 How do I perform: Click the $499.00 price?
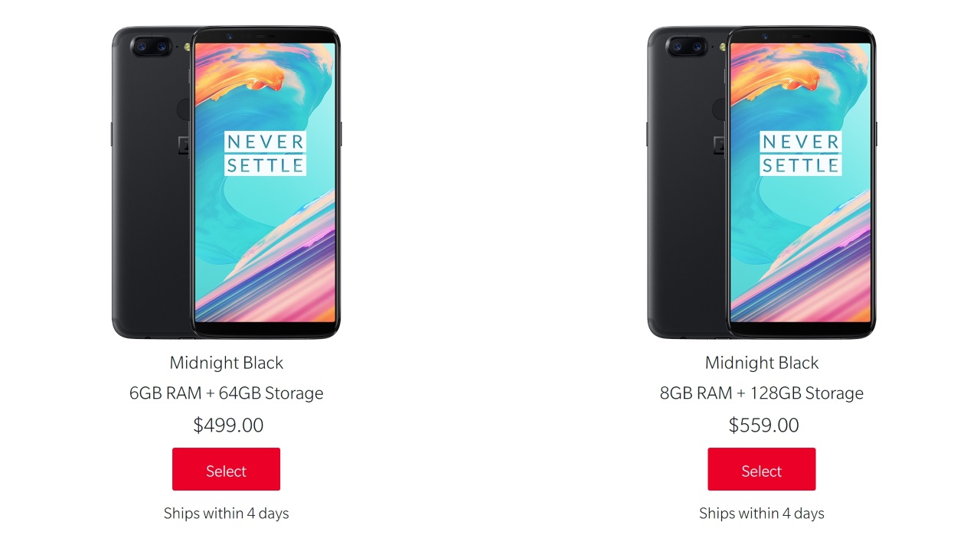228,425
